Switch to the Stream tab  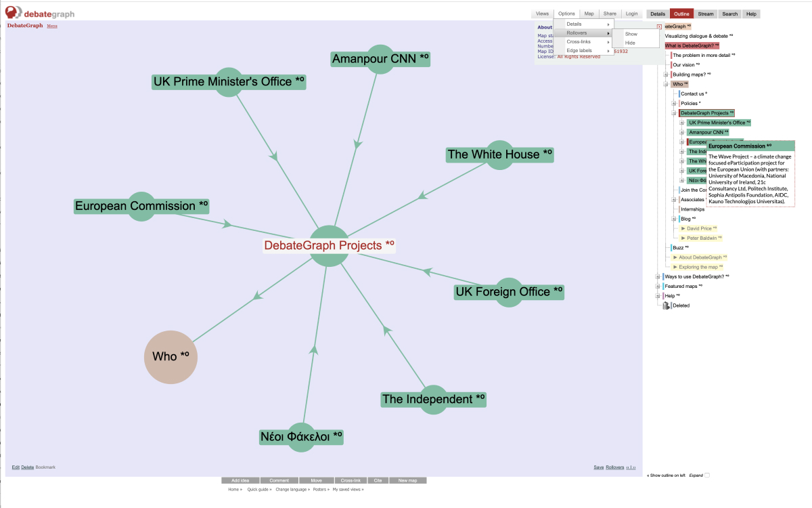pyautogui.click(x=706, y=14)
